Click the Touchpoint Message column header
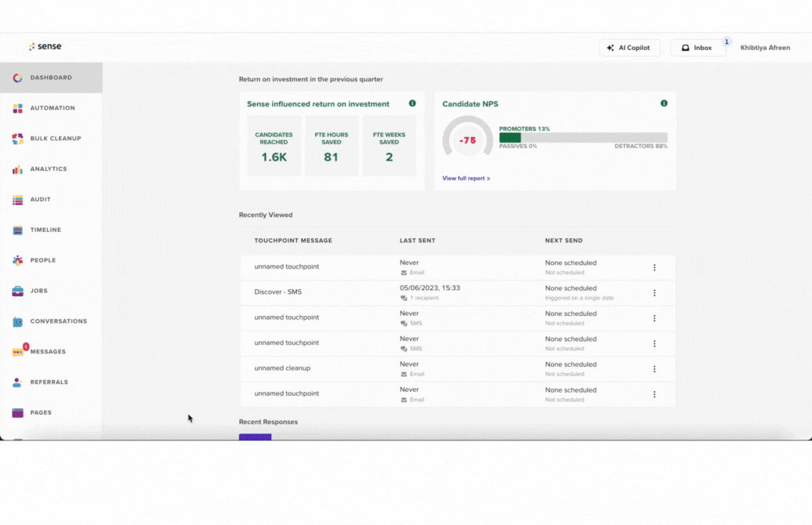Viewport: 812px width, 525px height. click(x=293, y=241)
